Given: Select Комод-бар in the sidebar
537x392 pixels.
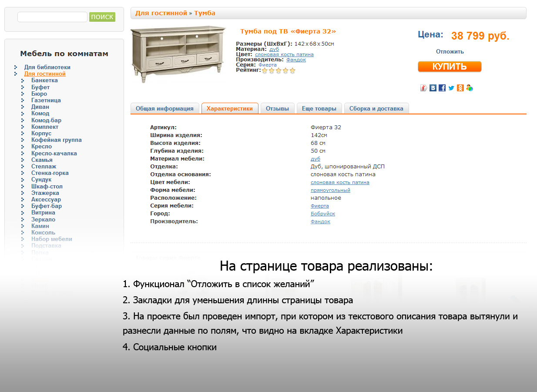Looking at the screenshot, I should (x=46, y=120).
